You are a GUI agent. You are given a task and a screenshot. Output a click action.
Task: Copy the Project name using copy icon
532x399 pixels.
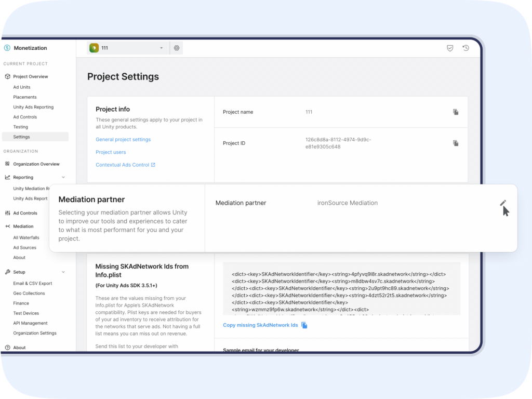pyautogui.click(x=456, y=112)
